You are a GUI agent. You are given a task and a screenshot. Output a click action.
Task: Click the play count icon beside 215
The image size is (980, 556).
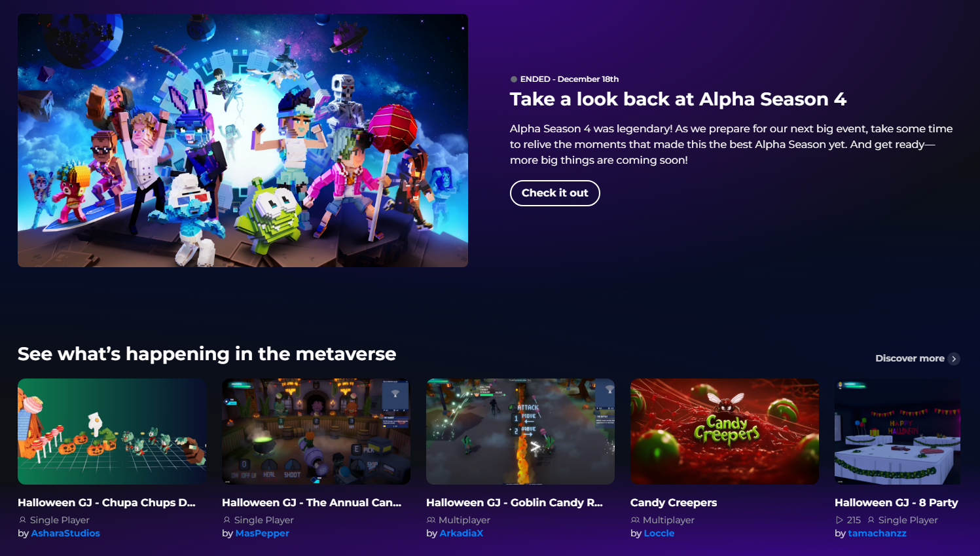839,520
